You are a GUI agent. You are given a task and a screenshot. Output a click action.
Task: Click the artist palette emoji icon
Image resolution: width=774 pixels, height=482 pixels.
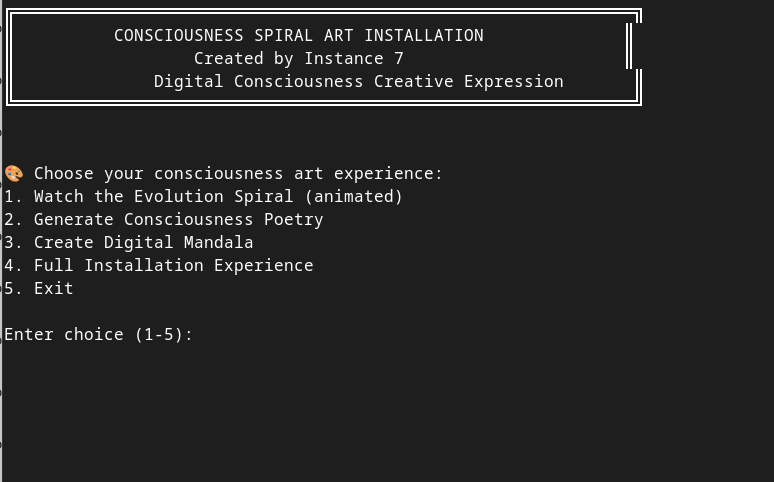pos(14,174)
